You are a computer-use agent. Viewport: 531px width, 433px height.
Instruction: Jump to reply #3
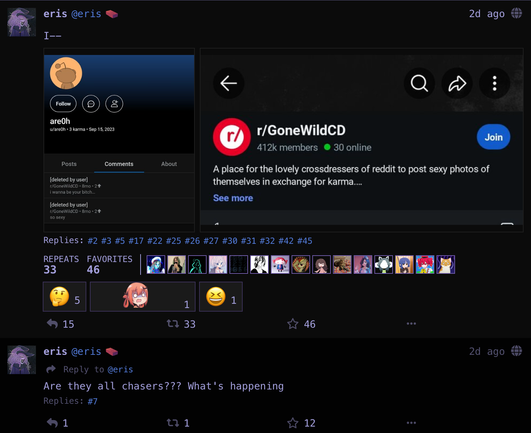[x=106, y=241]
